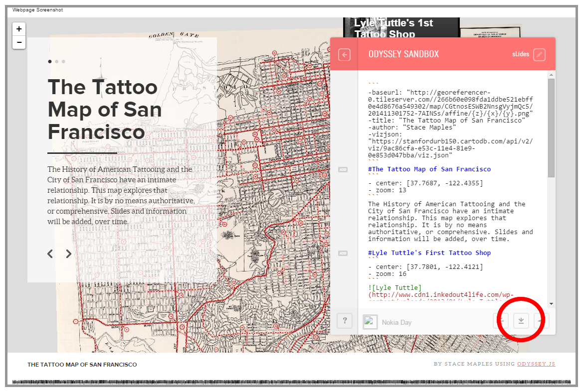Click the Nokia Day basemap thumbnail

click(370, 322)
